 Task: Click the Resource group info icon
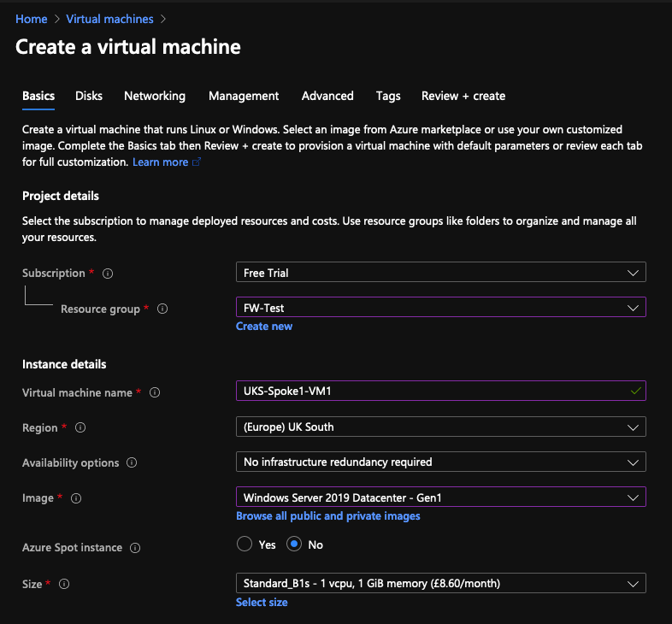coord(162,309)
